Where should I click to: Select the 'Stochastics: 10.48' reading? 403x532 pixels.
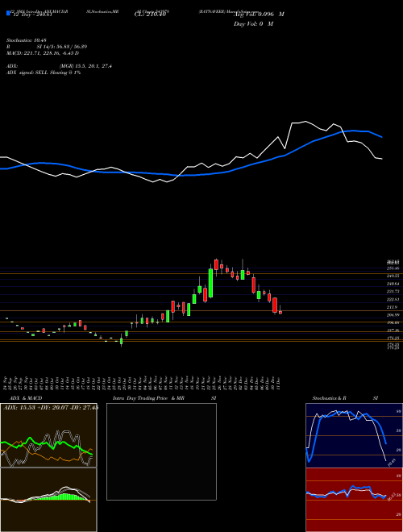tap(26, 40)
